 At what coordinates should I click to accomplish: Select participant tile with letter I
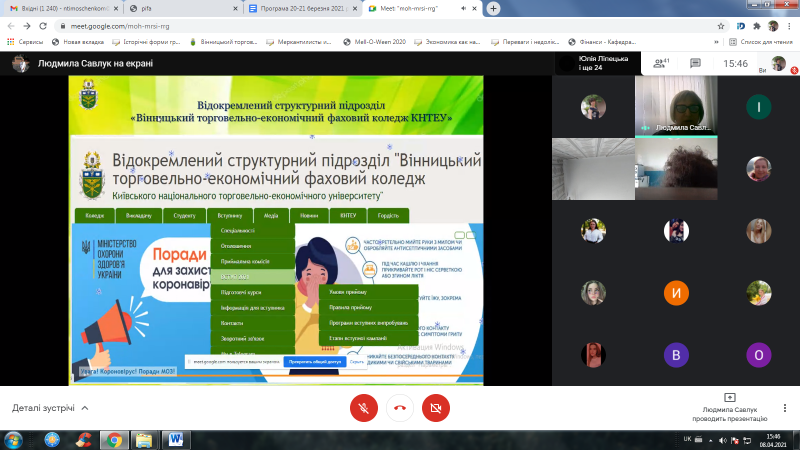(759, 107)
